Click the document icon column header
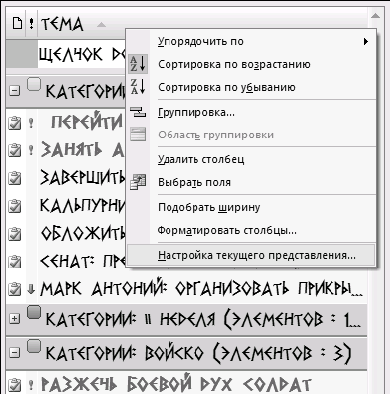Viewport: 390px width, 394px height. tap(17, 24)
